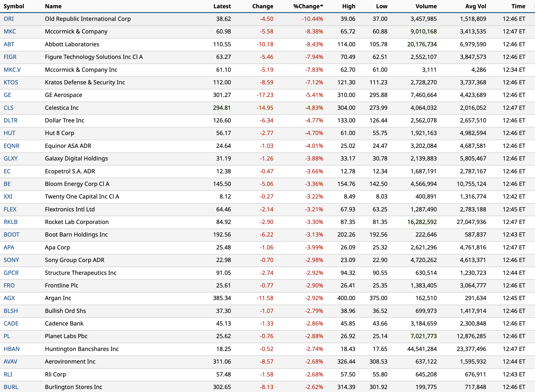Open CLS Celestica symbol link
The height and width of the screenshot is (392, 535).
[x=8, y=108]
